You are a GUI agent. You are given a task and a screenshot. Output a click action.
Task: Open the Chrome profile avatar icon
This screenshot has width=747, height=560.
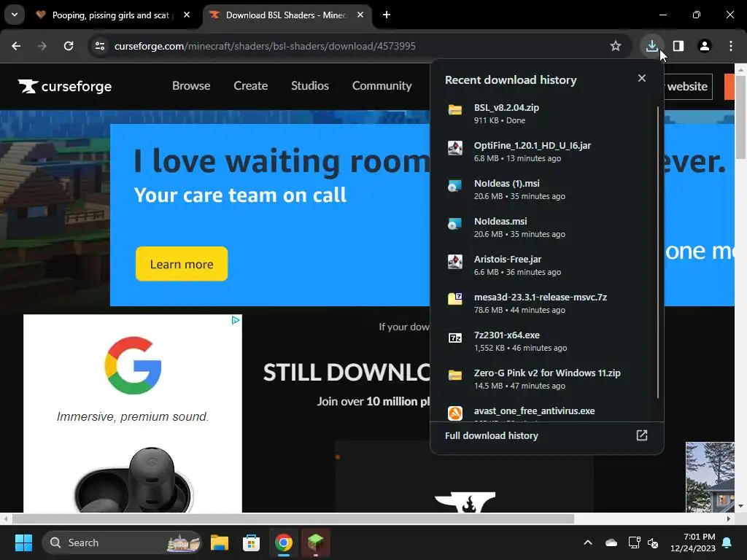click(x=704, y=46)
